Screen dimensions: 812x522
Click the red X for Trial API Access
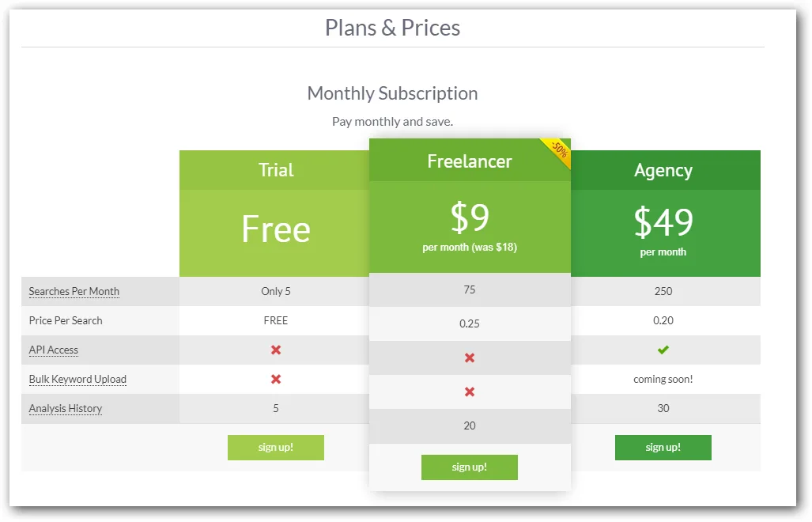pos(276,350)
